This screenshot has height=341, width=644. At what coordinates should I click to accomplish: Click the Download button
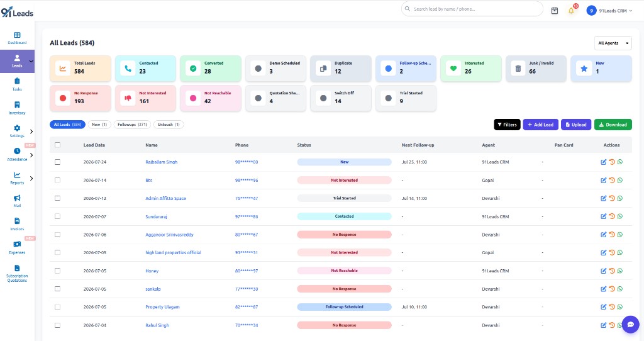tap(613, 125)
